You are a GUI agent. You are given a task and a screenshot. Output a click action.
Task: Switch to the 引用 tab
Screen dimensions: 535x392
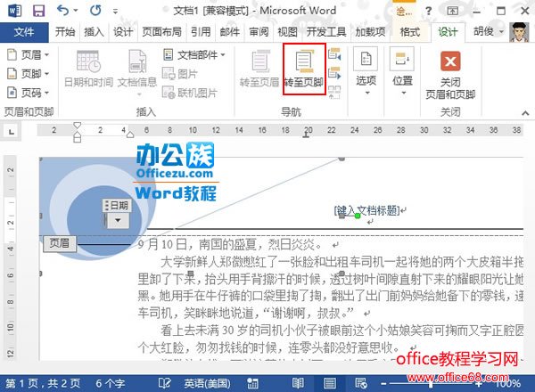201,32
